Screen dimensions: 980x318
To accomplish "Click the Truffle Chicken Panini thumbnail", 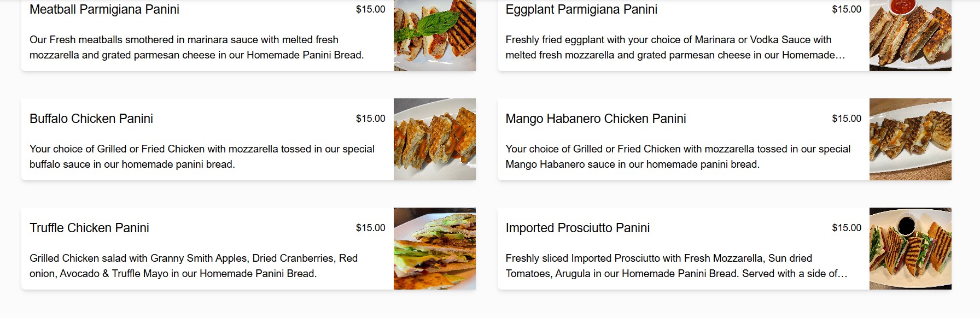I will (x=435, y=249).
